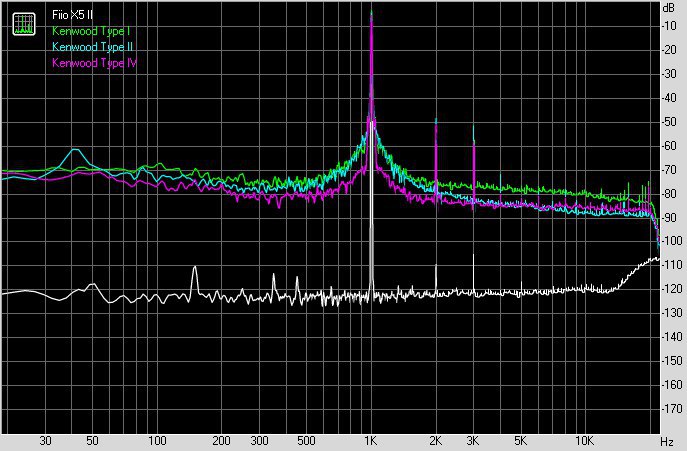Click the 50 Hz frequency axis label

pos(92,440)
